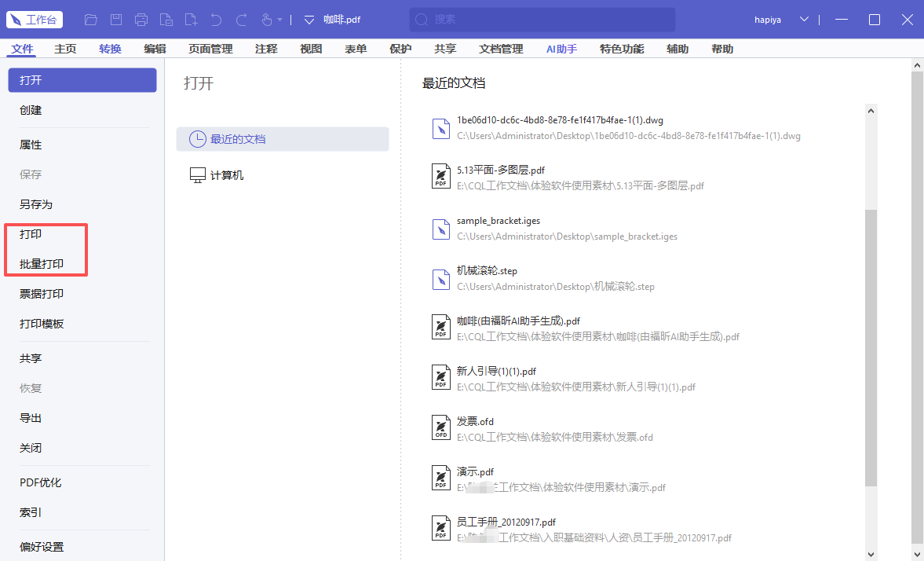Click the recent documents scrollbar thumb
This screenshot has width=924, height=561.
pyautogui.click(x=871, y=347)
